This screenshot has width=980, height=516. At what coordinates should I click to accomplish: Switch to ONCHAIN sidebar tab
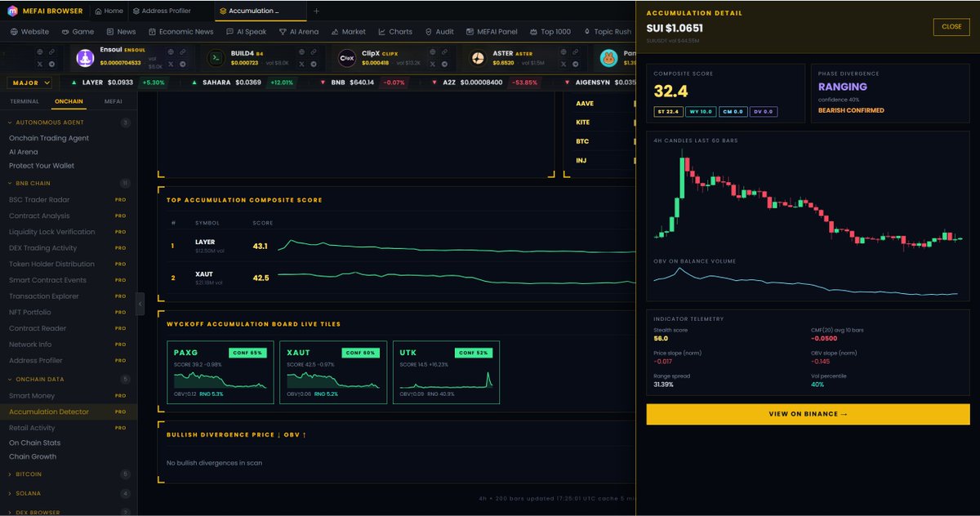(x=69, y=101)
